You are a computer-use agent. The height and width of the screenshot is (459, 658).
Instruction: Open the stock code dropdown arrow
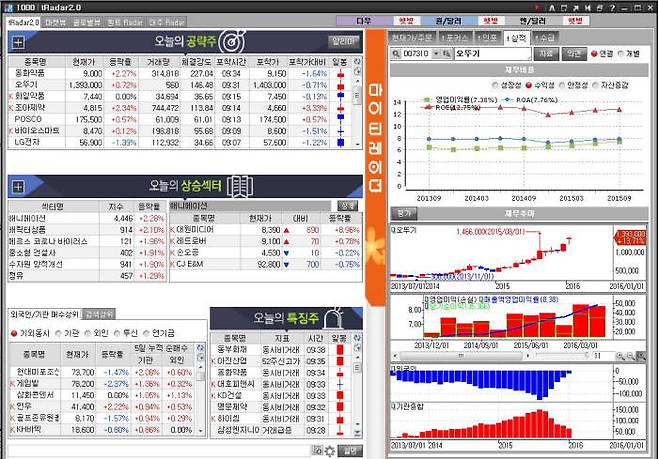click(436, 54)
